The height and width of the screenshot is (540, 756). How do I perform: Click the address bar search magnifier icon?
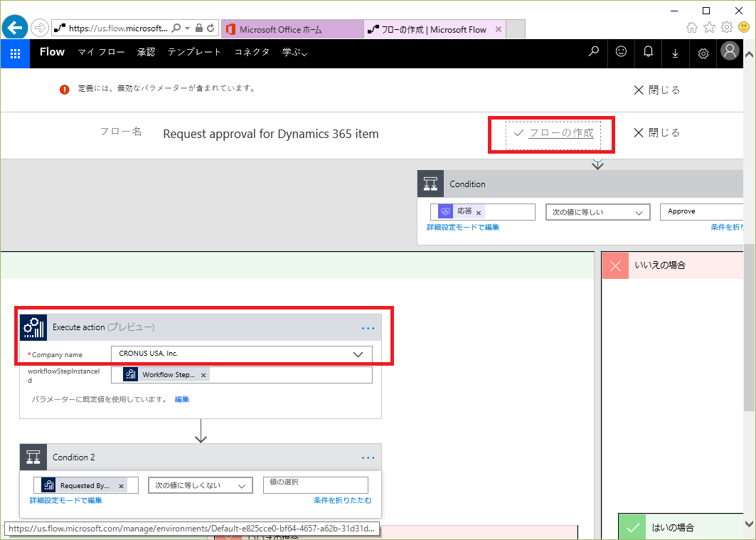click(x=176, y=28)
